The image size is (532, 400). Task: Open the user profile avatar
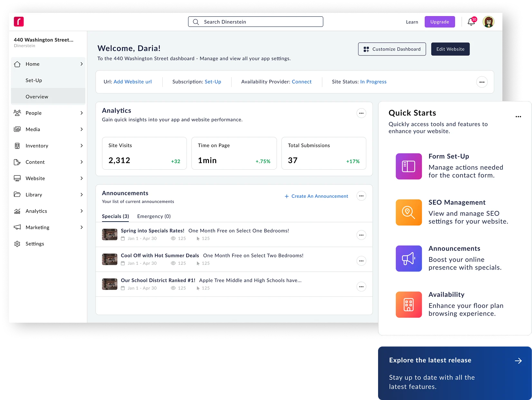point(489,22)
